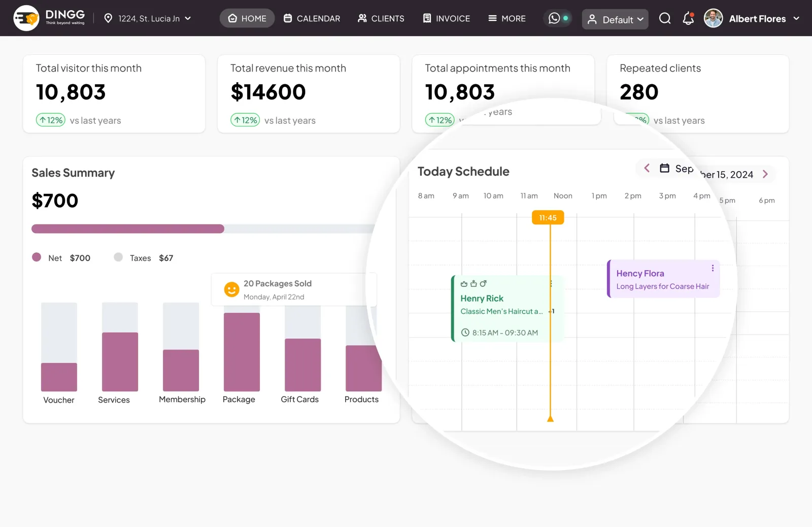812x527 pixels.
Task: Toggle the Net legend dot
Action: point(37,257)
